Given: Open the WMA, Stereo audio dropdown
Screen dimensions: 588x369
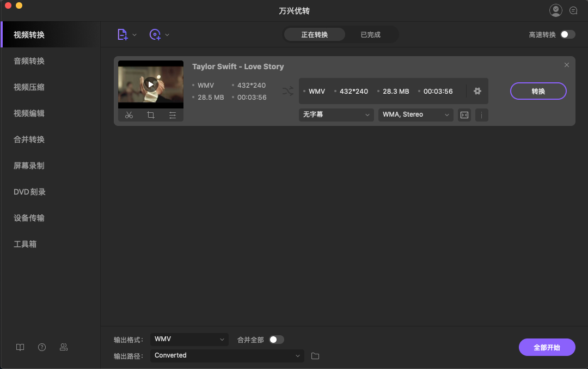Looking at the screenshot, I should [x=415, y=115].
